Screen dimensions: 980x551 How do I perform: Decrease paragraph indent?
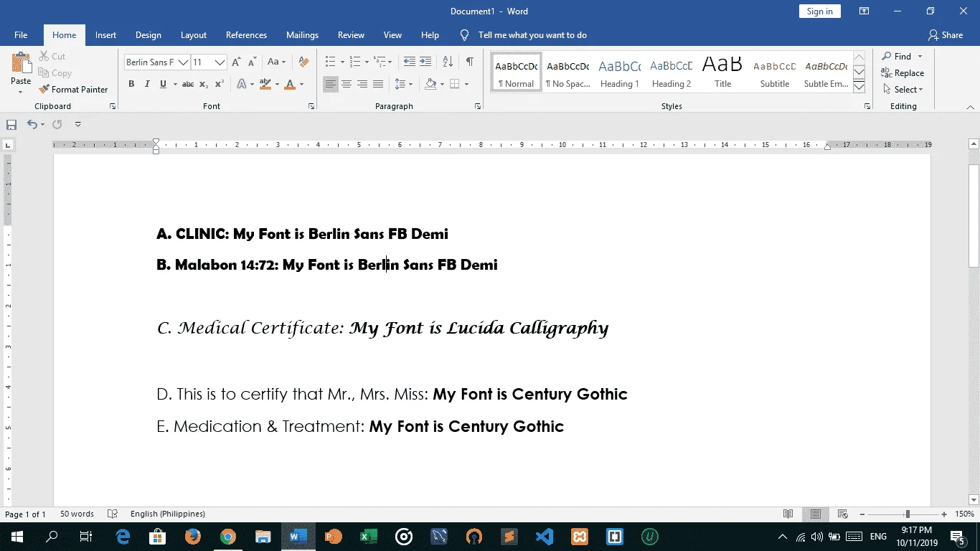pos(410,62)
